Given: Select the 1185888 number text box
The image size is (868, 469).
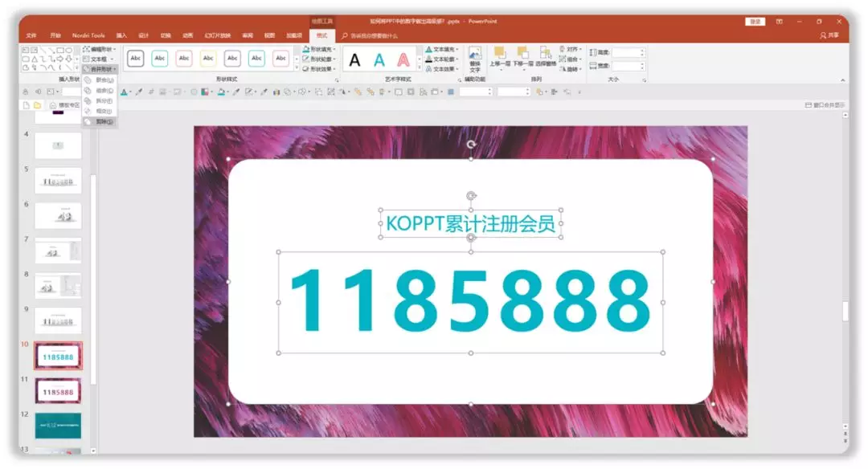Looking at the screenshot, I should pyautogui.click(x=470, y=302).
